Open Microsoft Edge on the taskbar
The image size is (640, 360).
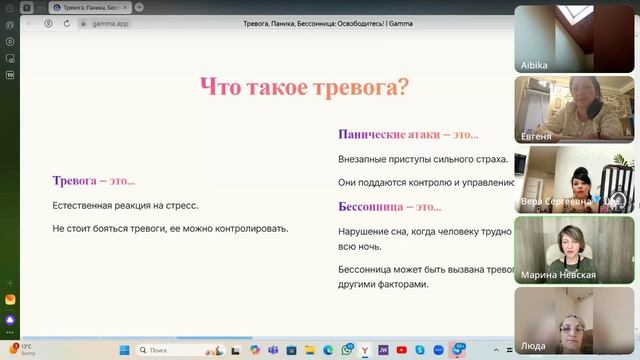pyautogui.click(x=328, y=350)
